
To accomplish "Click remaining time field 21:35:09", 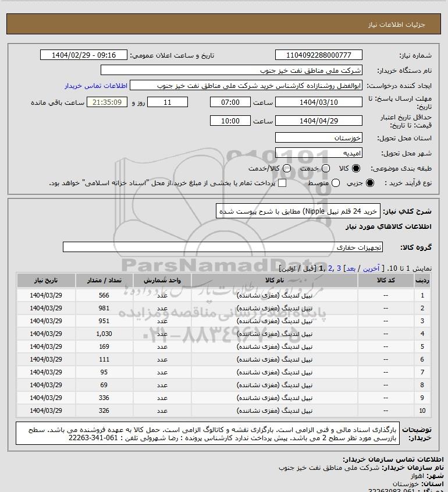I will pyautogui.click(x=107, y=102).
